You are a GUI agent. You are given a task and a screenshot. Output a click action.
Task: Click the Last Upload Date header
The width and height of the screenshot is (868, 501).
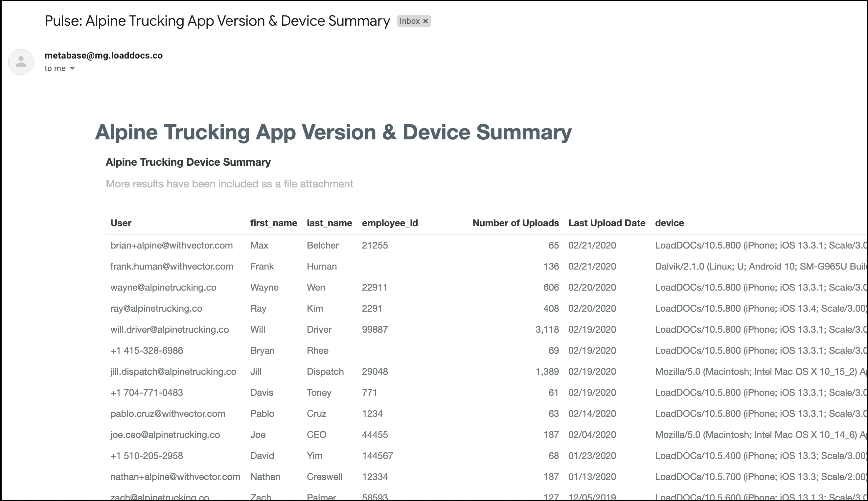tap(606, 223)
